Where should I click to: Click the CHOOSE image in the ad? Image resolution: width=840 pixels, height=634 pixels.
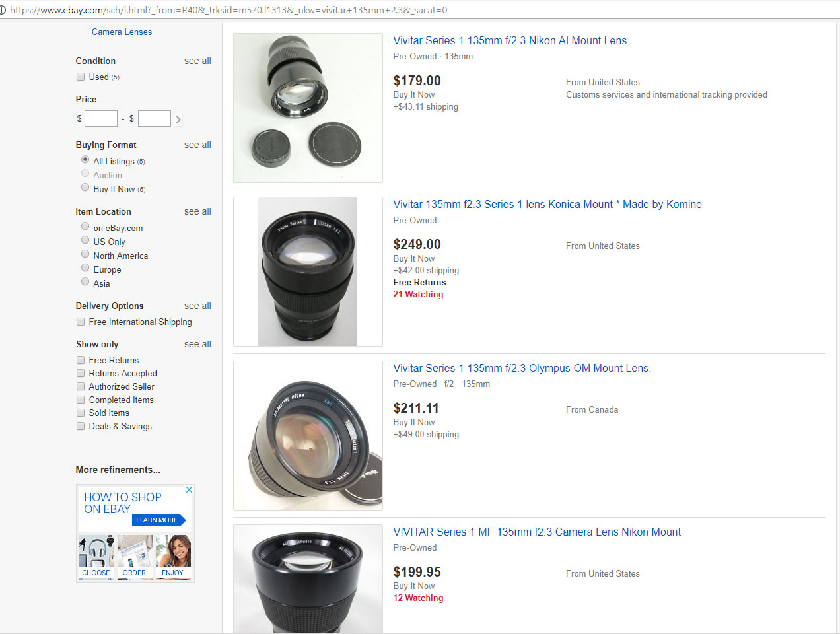point(96,557)
